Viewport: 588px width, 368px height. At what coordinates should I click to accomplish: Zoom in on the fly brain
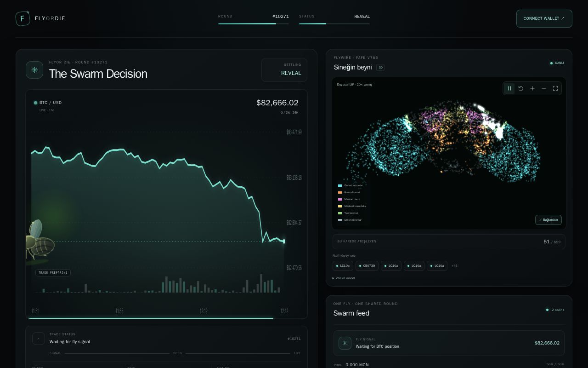[x=532, y=88]
